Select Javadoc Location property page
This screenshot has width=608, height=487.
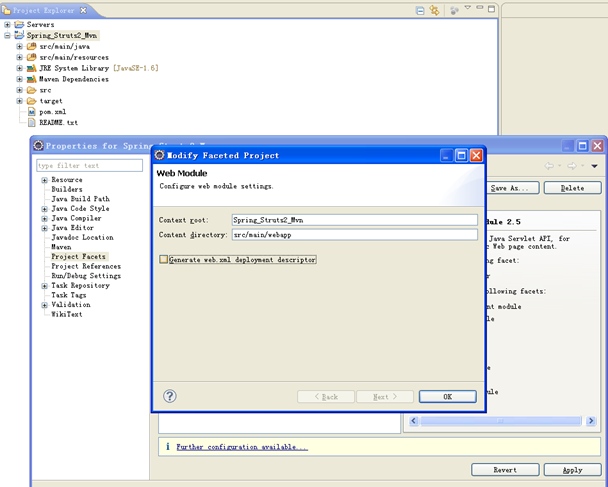click(83, 237)
